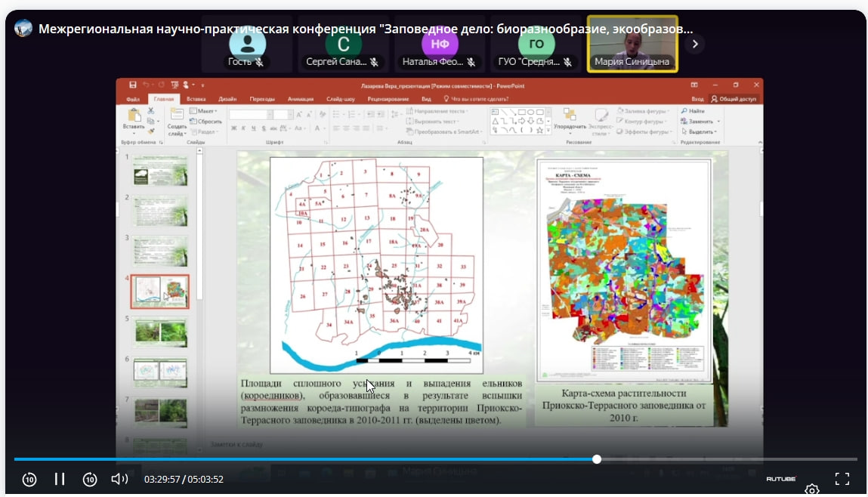Click Undo arrow in quick access toolbar
868x497 pixels.
coord(146,85)
